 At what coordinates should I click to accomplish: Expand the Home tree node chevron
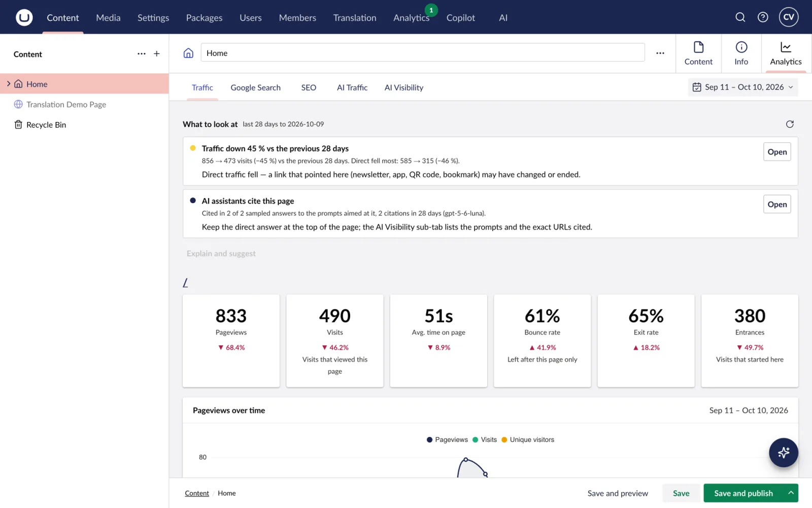(9, 84)
